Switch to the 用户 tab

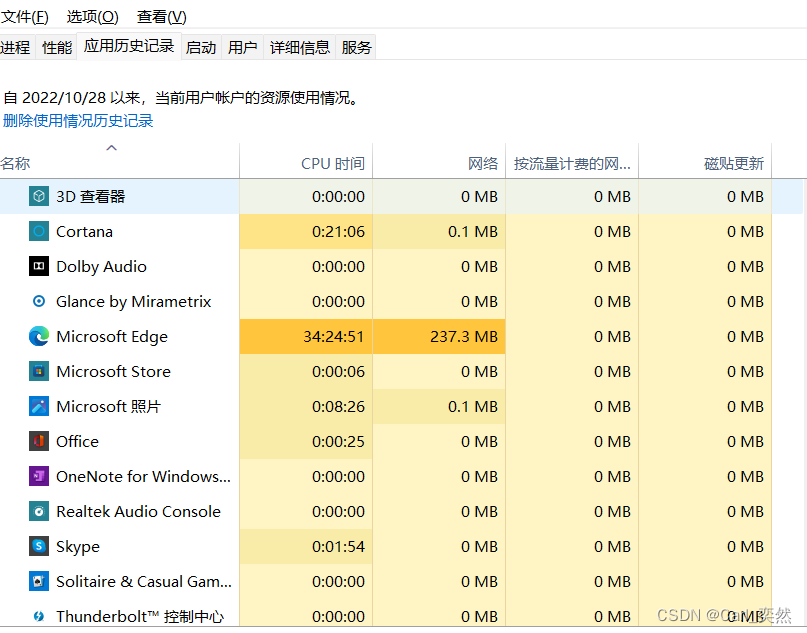tap(242, 47)
